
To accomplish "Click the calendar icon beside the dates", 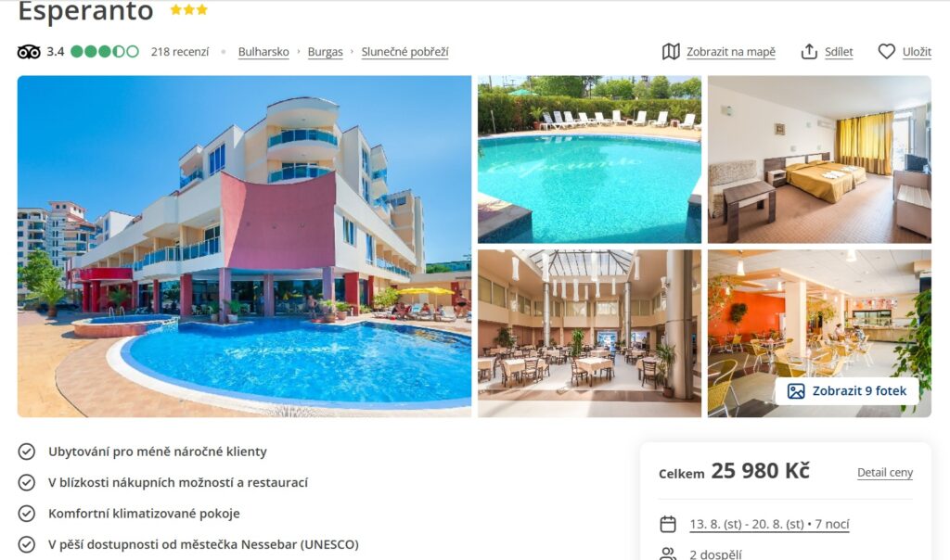I will [x=668, y=524].
